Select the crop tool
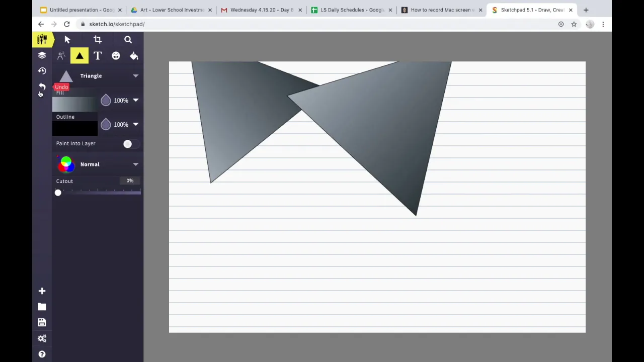This screenshot has width=644, height=362. [98, 40]
